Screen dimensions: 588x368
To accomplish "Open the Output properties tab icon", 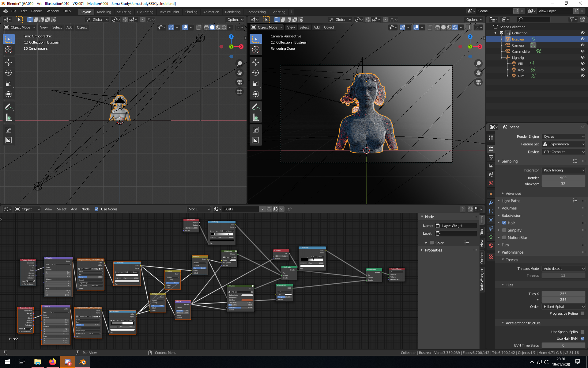I will (x=491, y=157).
